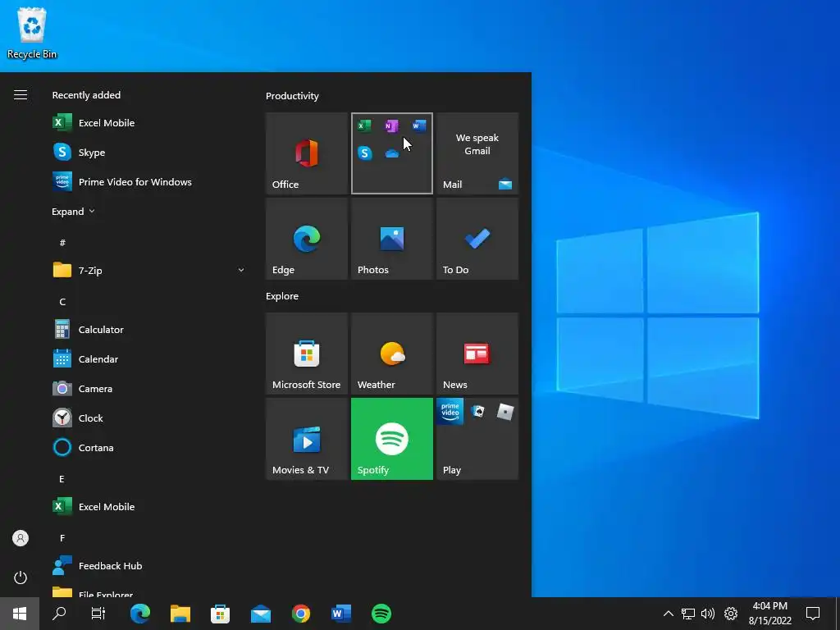840x630 pixels.
Task: Click the Explore group header
Action: tap(282, 296)
